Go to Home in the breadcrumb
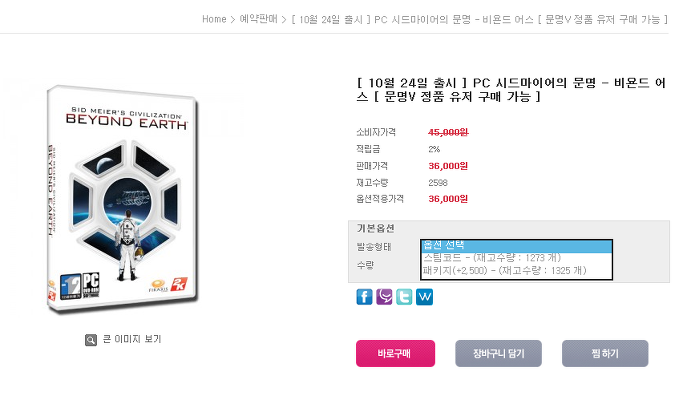The height and width of the screenshot is (408, 683). [x=214, y=19]
